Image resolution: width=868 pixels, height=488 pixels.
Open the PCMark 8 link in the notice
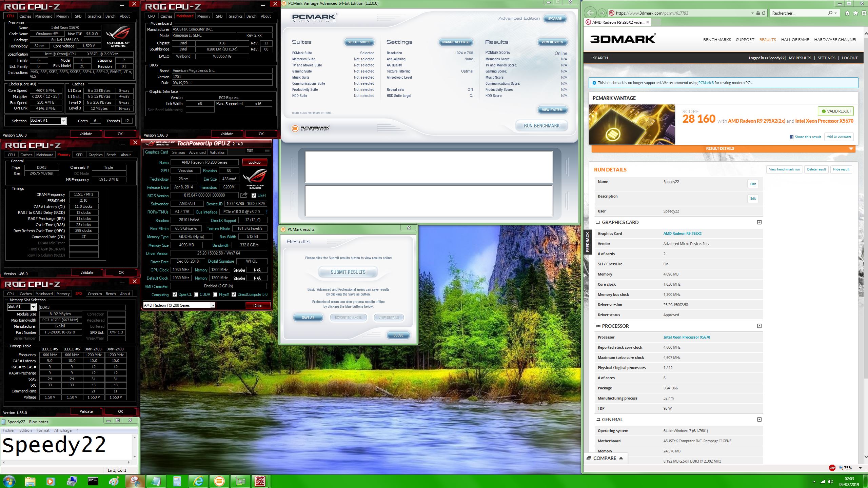706,83
